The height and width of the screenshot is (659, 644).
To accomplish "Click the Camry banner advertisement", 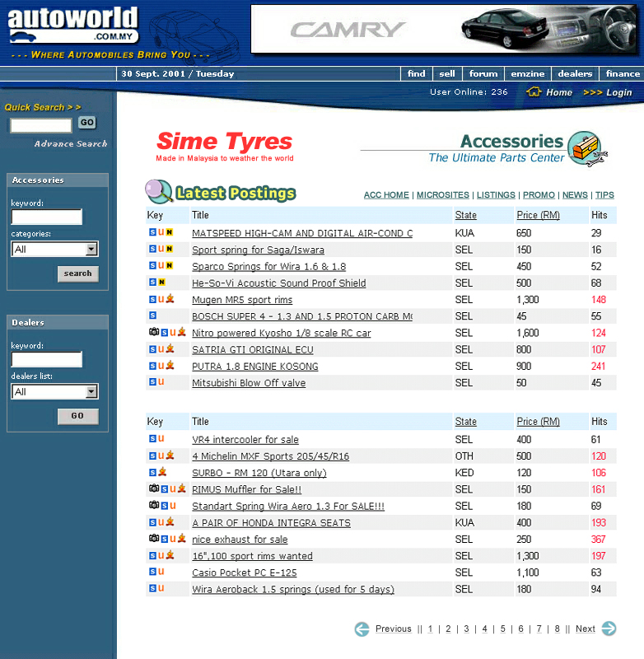I will tap(445, 29).
